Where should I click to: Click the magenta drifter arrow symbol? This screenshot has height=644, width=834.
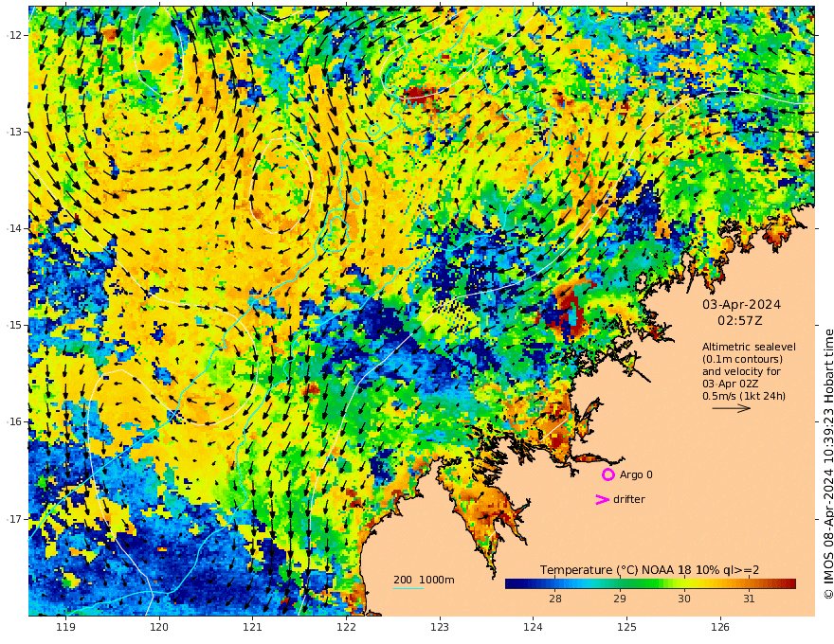tap(602, 499)
